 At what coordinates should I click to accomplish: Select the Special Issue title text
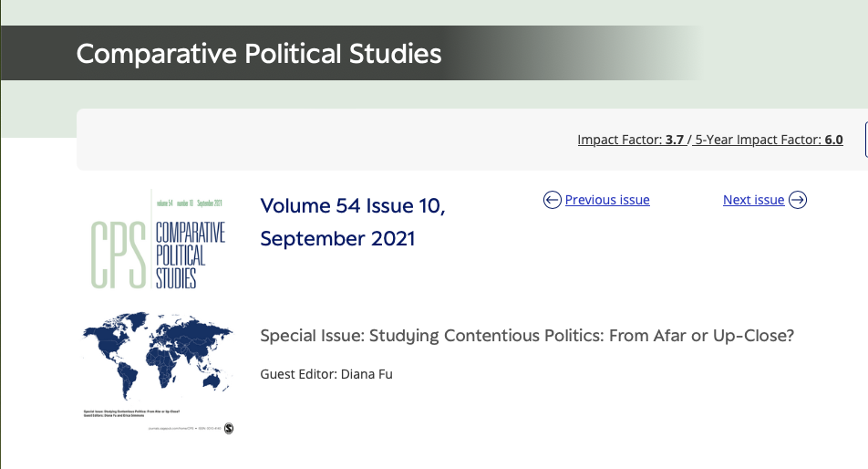(x=527, y=336)
